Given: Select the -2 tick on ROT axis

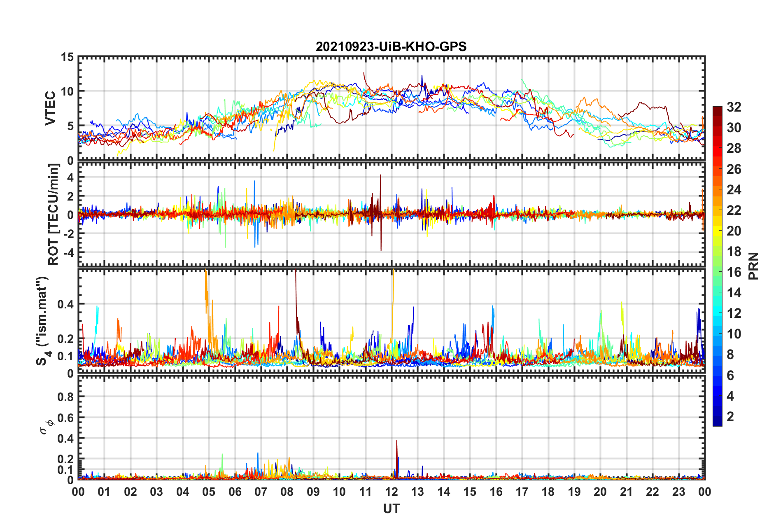Looking at the screenshot, I should click(x=68, y=233).
